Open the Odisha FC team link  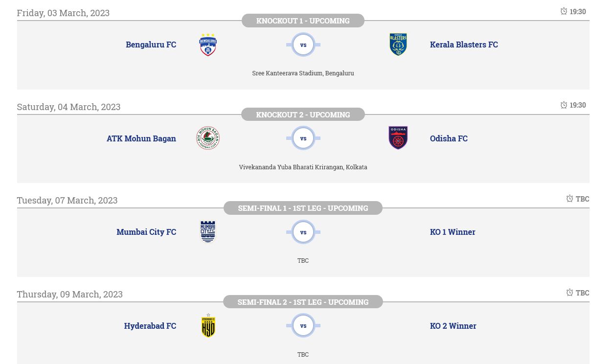point(448,138)
